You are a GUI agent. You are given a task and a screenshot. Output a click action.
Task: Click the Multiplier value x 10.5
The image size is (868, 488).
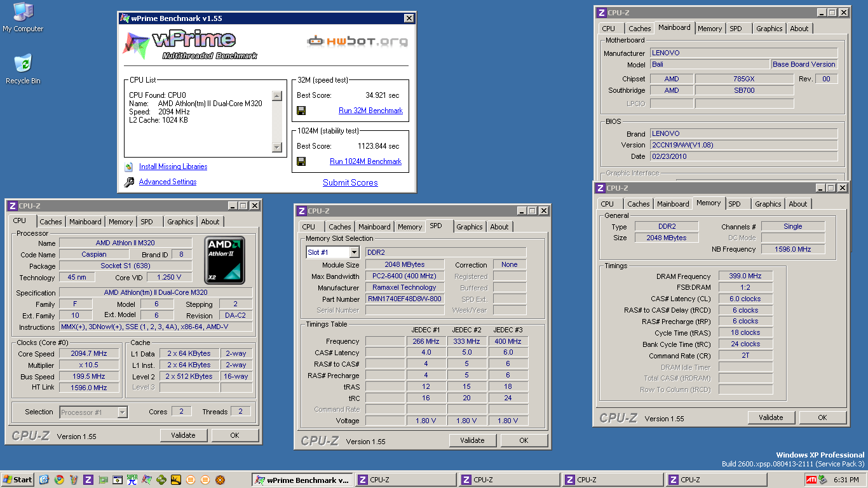[89, 365]
